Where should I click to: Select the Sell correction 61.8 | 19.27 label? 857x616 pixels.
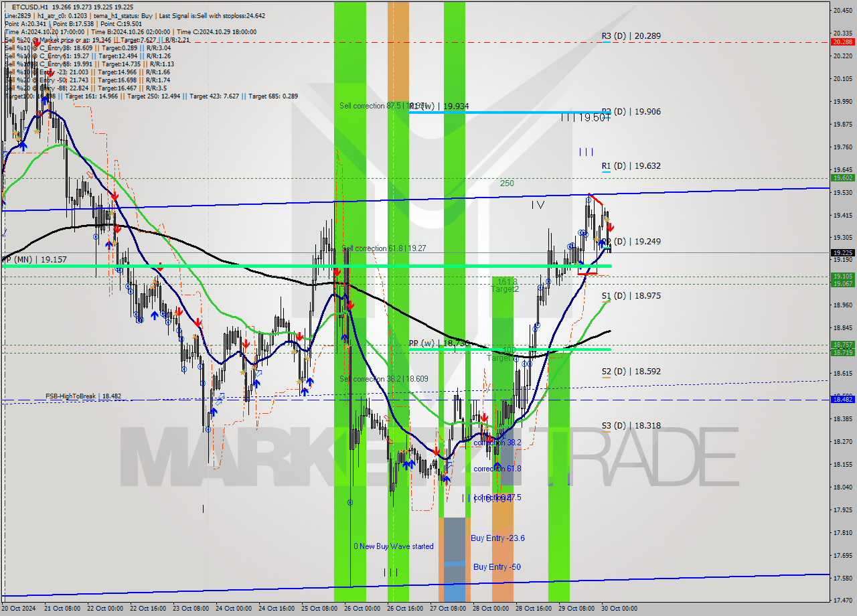384,248
